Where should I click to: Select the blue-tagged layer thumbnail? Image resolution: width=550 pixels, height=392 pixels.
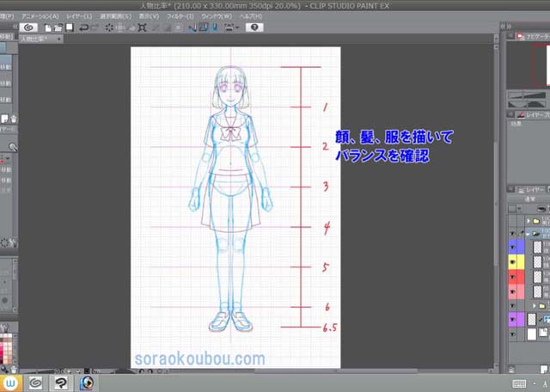pyautogui.click(x=537, y=248)
